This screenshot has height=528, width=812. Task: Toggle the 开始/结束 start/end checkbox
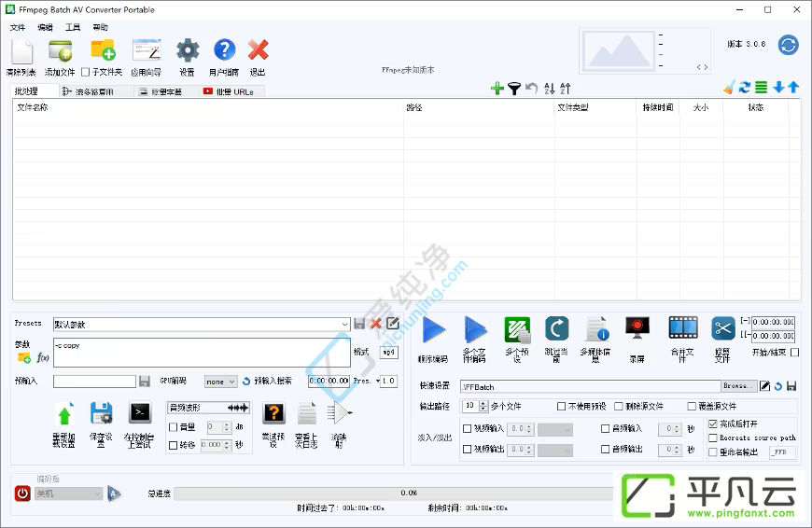[x=795, y=353]
